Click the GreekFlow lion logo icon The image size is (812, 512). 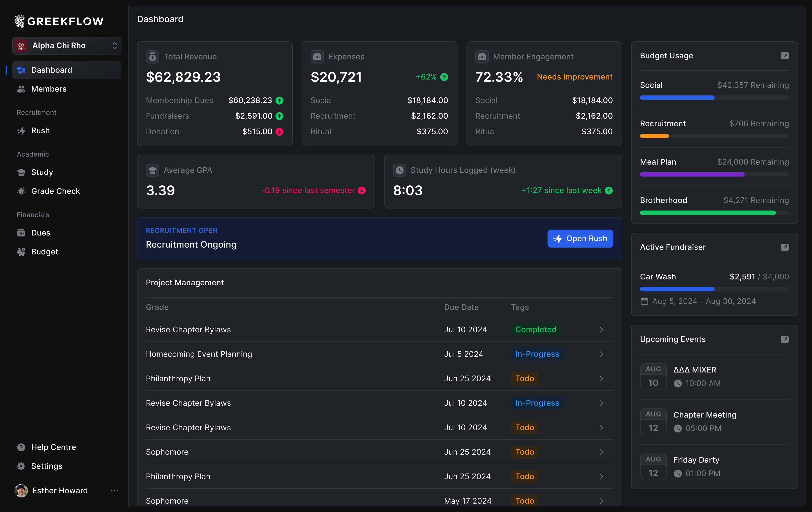click(19, 21)
